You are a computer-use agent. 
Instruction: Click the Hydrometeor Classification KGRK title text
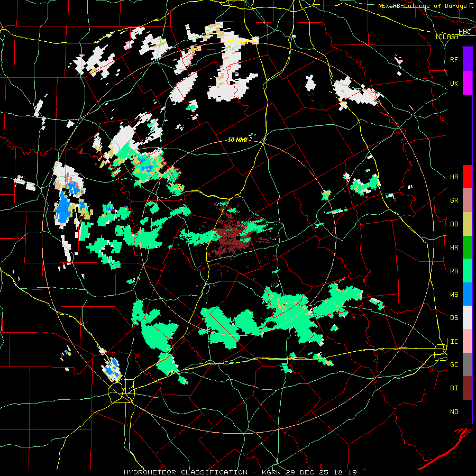pos(240,472)
